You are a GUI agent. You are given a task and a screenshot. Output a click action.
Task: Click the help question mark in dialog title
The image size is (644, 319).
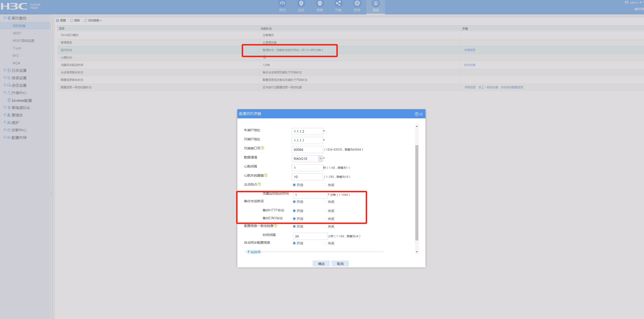pyautogui.click(x=416, y=114)
